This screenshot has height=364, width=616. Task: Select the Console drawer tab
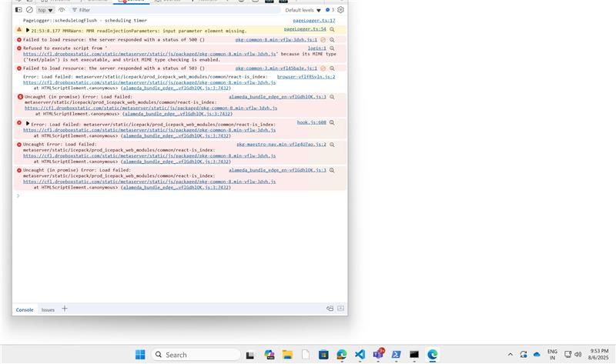coord(25,309)
